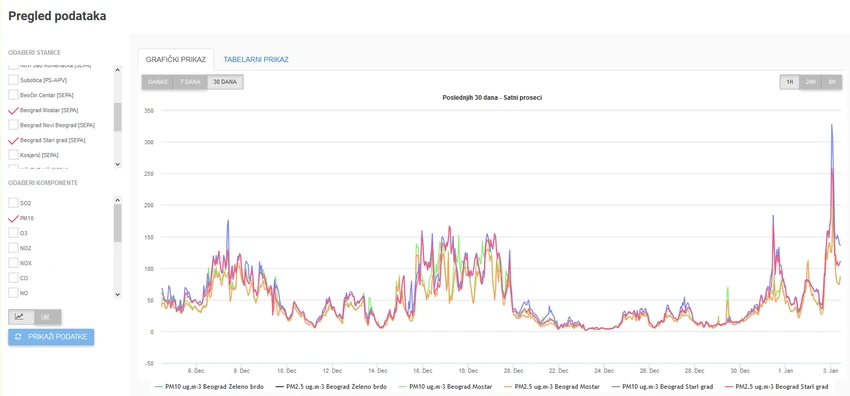Toggle PM2.5 Beograd Zeleno brdo legend series
This screenshot has width=850, height=396.
coord(331,387)
